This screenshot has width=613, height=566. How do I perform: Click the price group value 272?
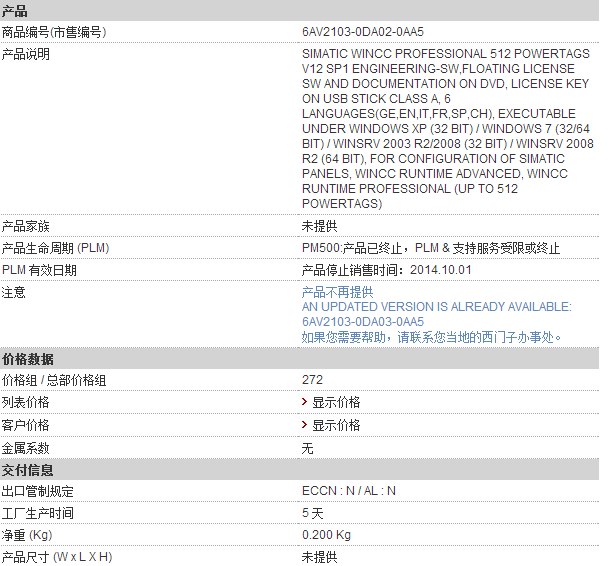pos(312,380)
